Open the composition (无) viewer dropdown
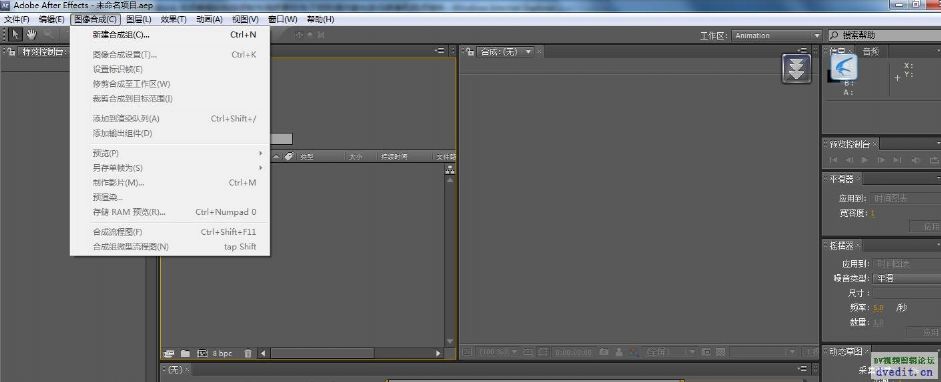This screenshot has height=382, width=941. point(505,52)
